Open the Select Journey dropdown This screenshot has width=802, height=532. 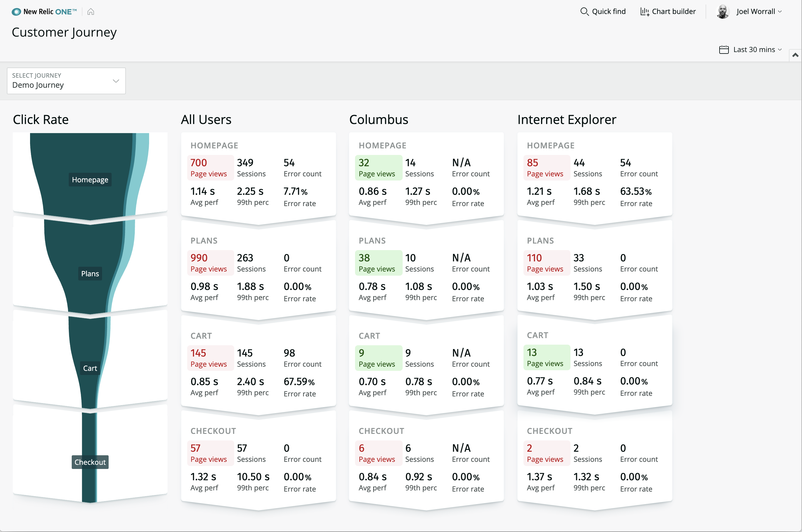coord(66,81)
